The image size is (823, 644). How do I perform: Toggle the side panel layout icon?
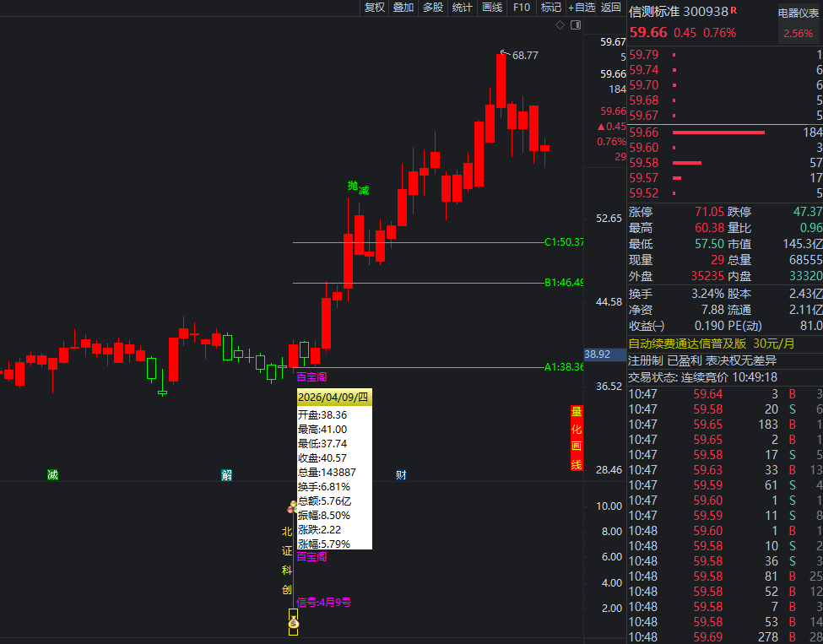click(x=576, y=25)
